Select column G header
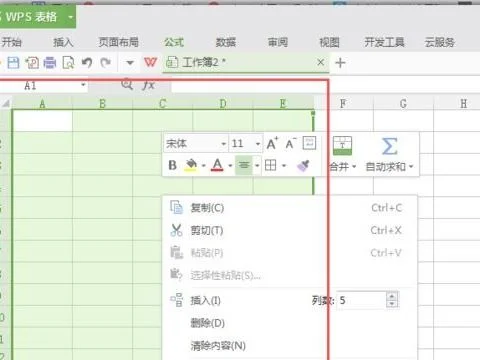 tap(403, 104)
